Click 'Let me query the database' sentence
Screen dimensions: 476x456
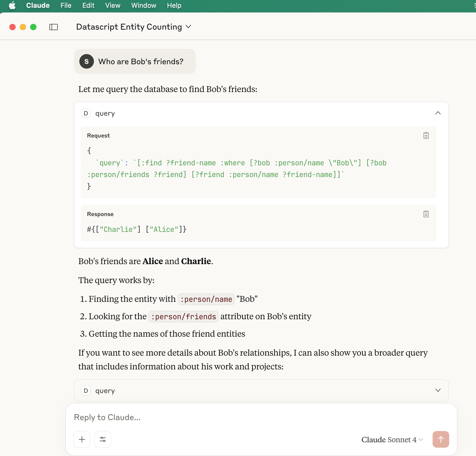click(168, 89)
